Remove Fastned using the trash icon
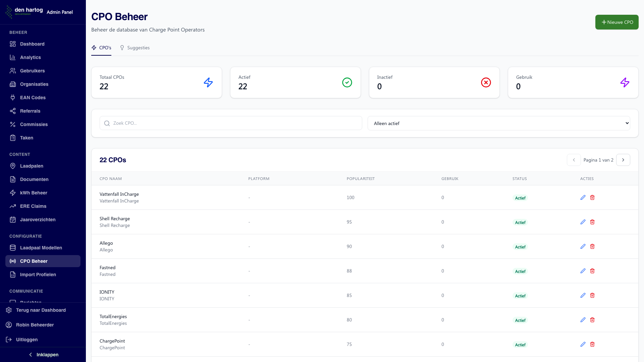 592,271
